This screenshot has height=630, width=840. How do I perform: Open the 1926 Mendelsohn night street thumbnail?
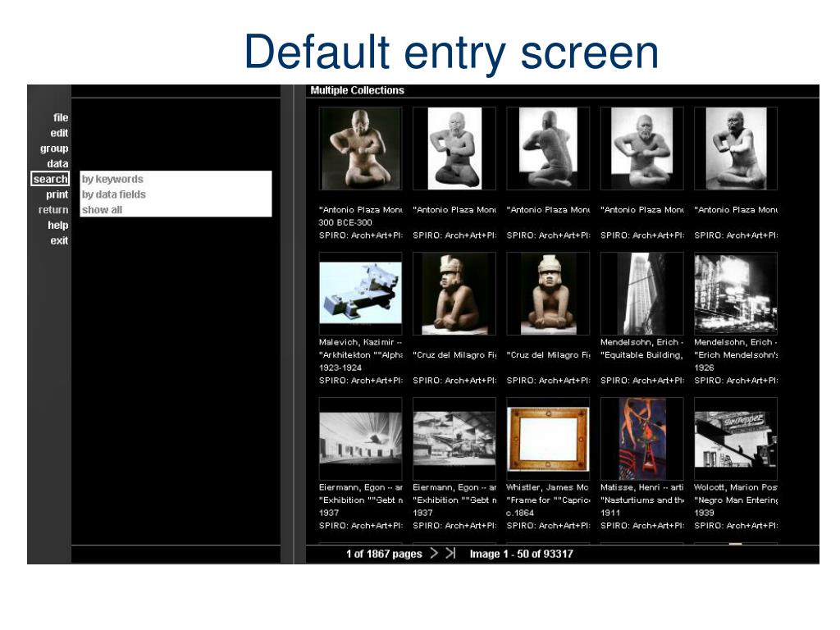736,293
